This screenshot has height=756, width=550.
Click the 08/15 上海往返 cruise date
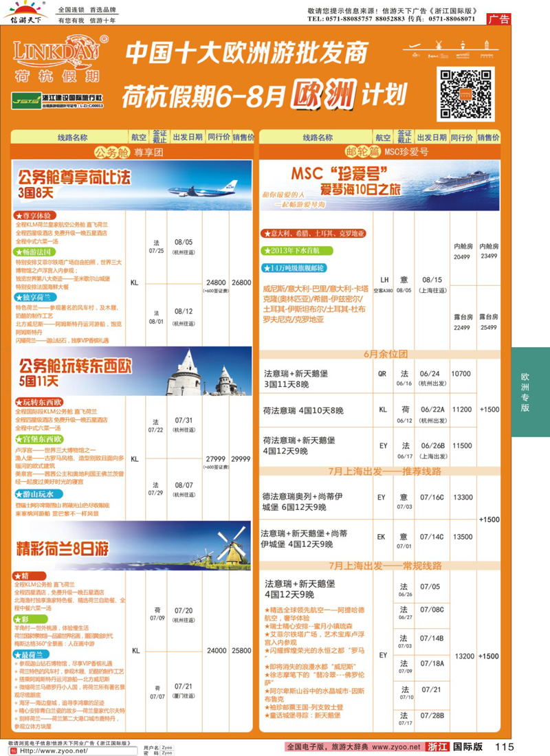(432, 285)
